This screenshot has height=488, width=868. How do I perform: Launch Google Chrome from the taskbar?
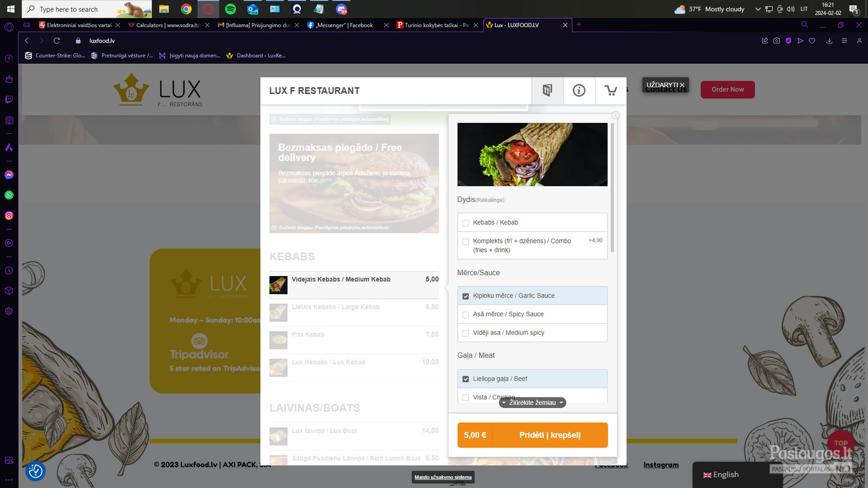coord(186,9)
